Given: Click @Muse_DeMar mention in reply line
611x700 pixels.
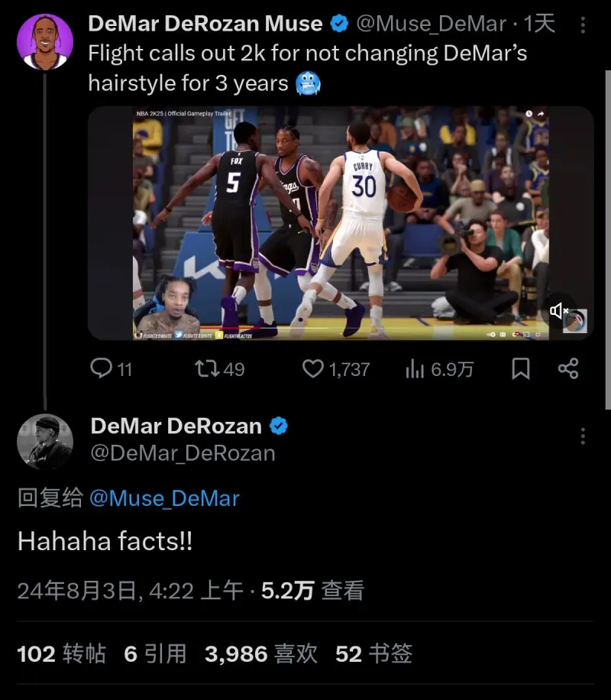Looking at the screenshot, I should pyautogui.click(x=164, y=498).
